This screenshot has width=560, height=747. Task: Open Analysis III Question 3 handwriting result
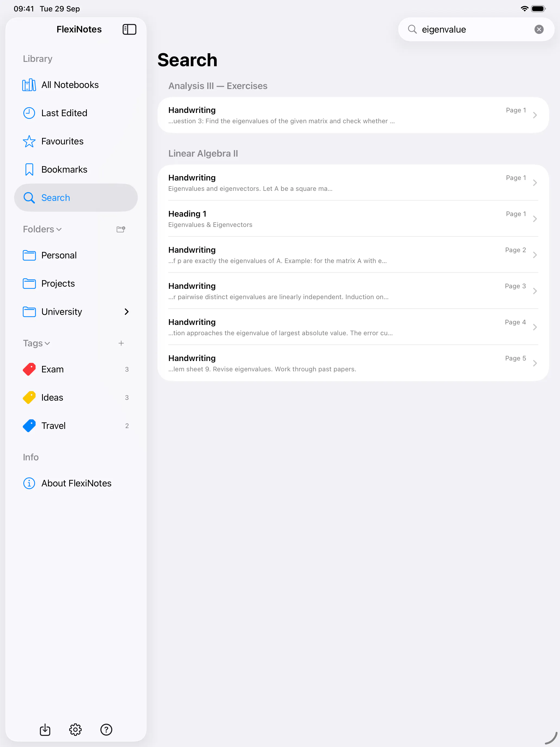[353, 115]
